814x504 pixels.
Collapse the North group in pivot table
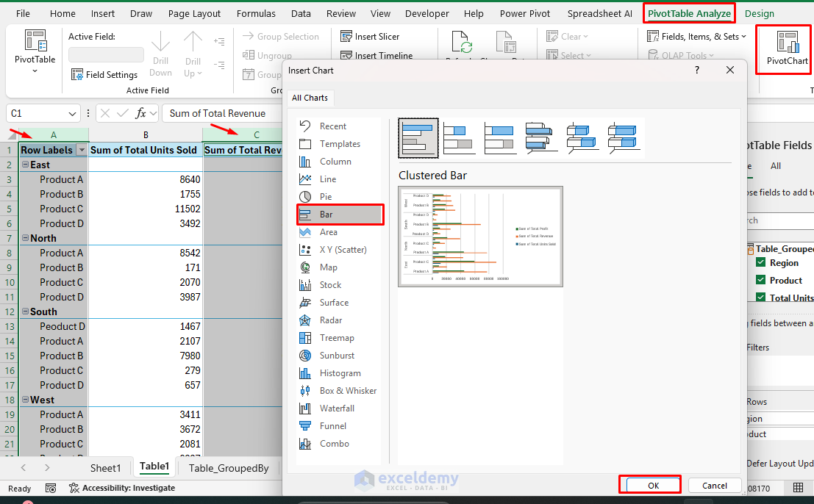point(25,238)
